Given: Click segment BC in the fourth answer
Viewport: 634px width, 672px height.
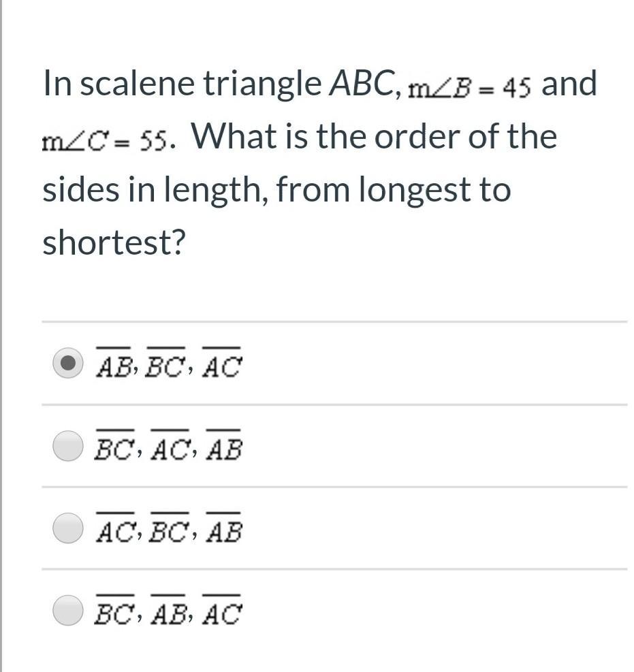Looking at the screenshot, I should point(113,613).
